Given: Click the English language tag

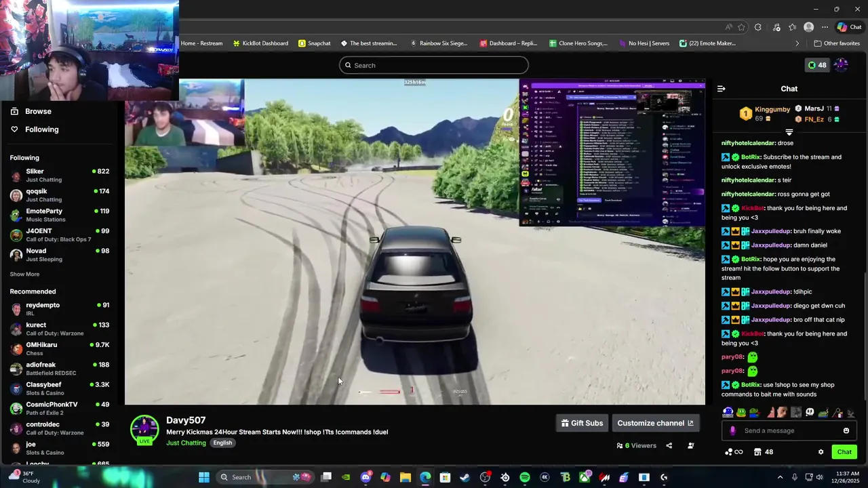Looking at the screenshot, I should [222, 443].
